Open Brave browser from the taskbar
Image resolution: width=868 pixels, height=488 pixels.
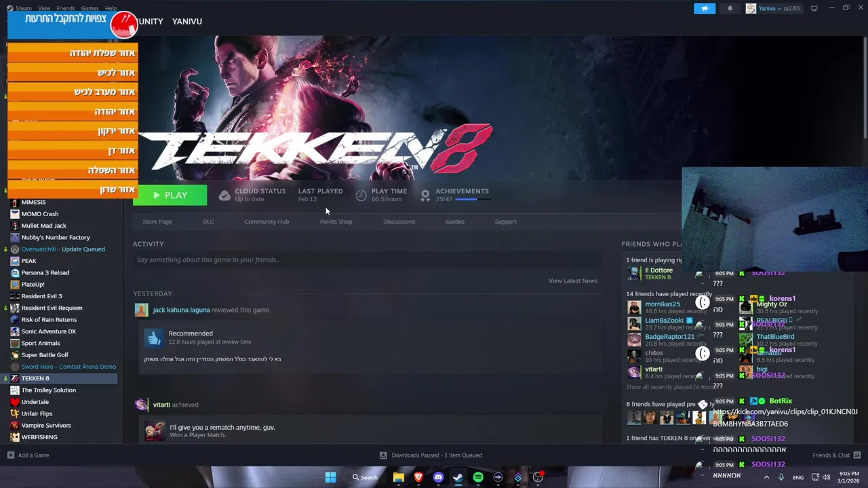[418, 477]
